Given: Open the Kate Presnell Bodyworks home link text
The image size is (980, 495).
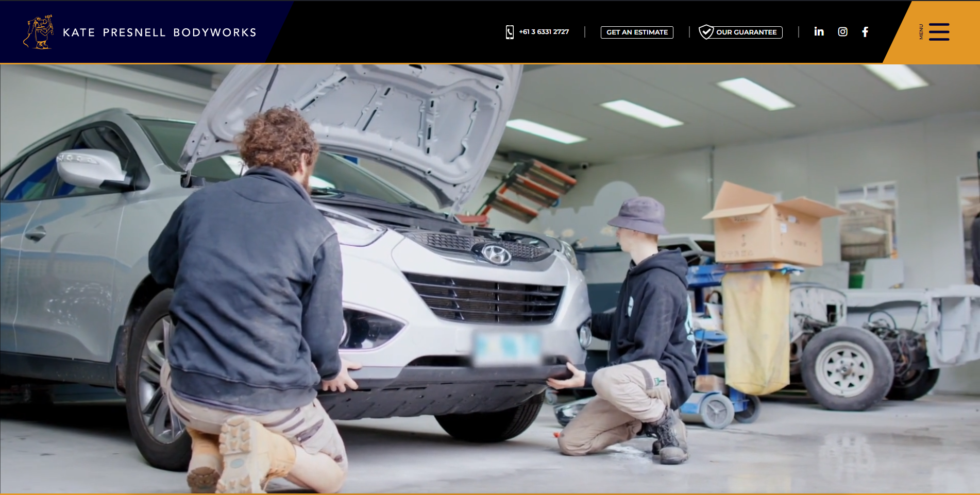Looking at the screenshot, I should pos(160,32).
